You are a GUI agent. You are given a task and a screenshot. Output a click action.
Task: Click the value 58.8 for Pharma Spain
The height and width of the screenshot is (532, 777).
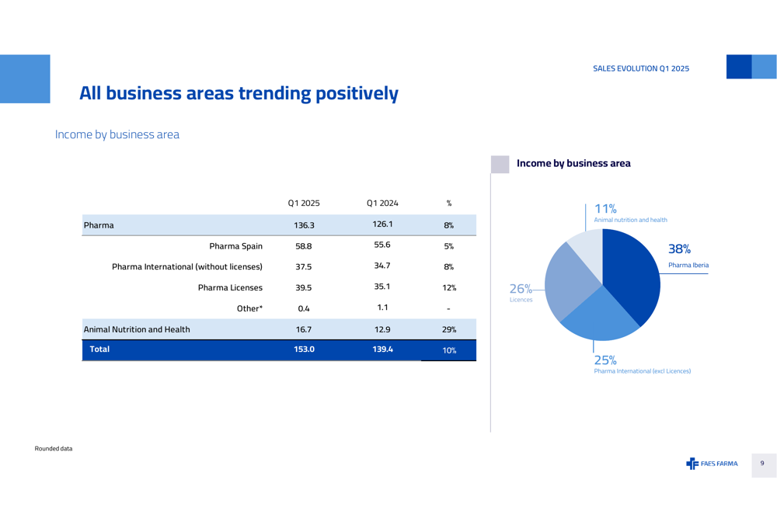coord(304,246)
